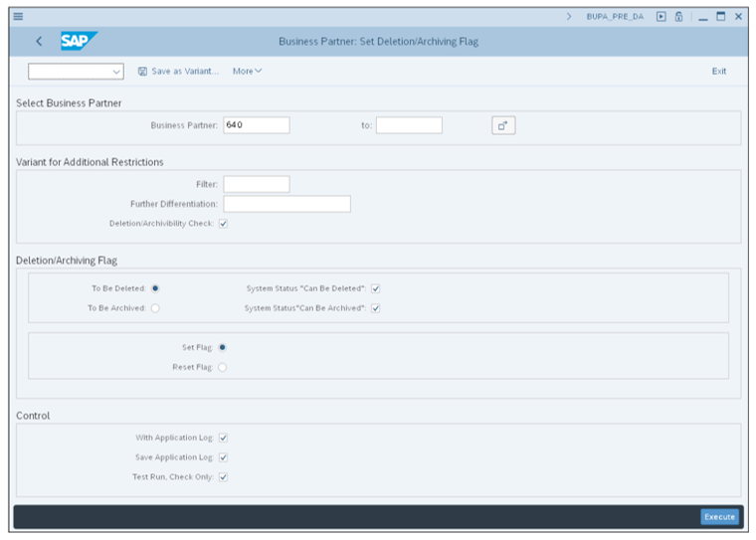Click the Select Business Partner heading
The width and height of the screenshot is (756, 540).
69,103
